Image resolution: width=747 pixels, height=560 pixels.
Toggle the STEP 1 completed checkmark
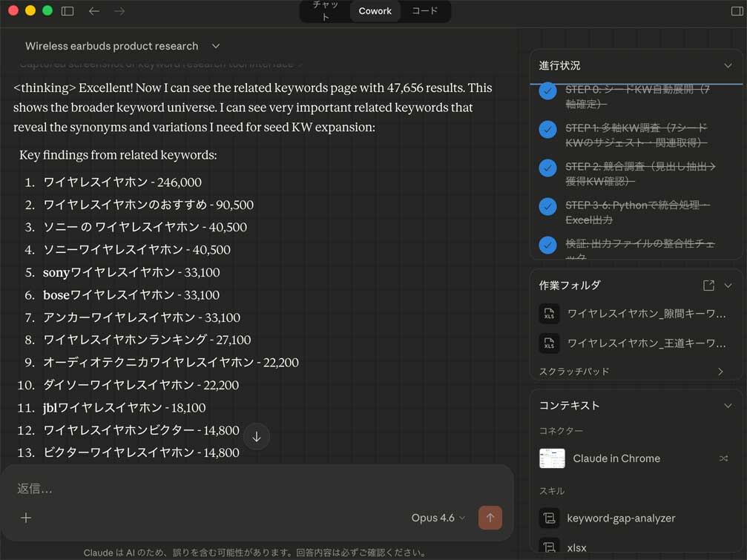[x=548, y=130]
